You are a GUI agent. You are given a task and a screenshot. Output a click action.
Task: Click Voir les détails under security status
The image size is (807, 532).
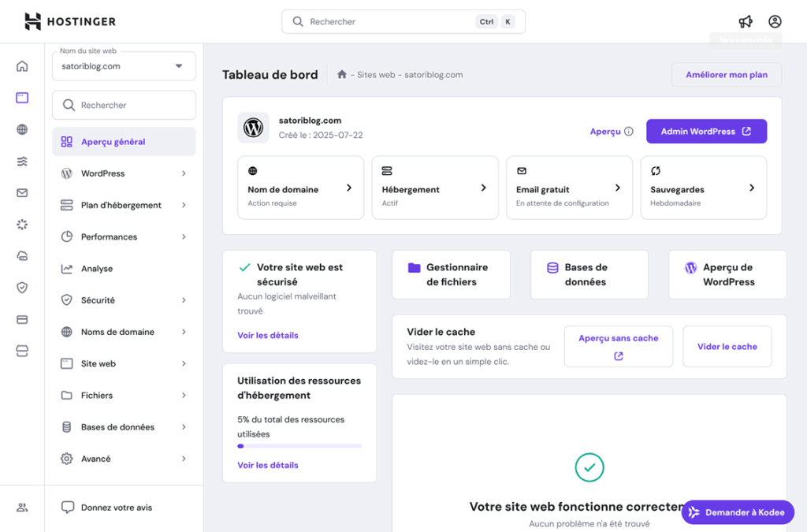268,335
